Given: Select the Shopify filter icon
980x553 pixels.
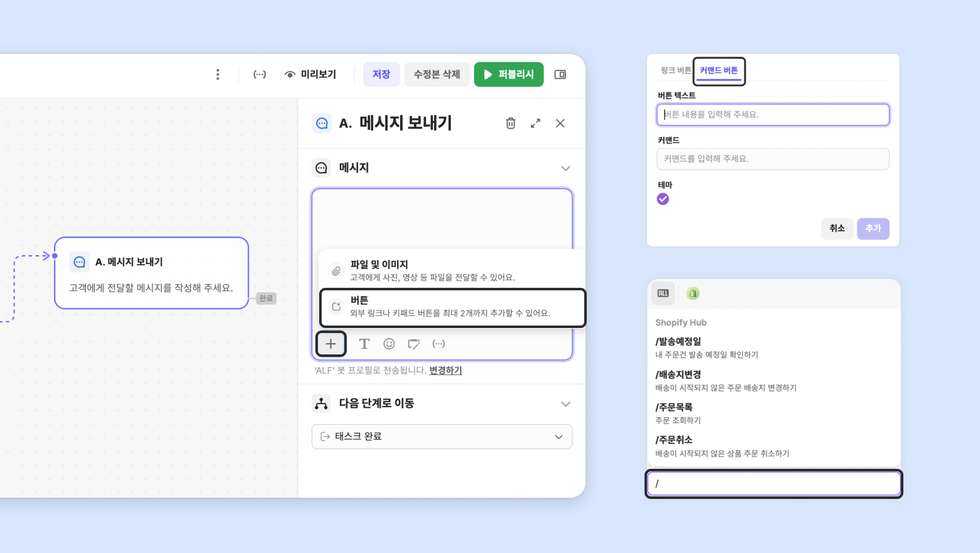Looking at the screenshot, I should 693,293.
